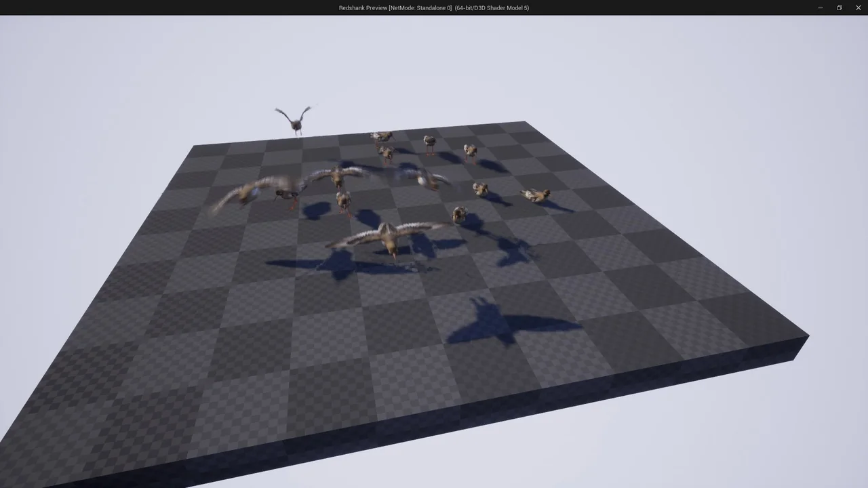Click the bird flying above the platform's far edge
868x488 pixels.
tap(294, 120)
